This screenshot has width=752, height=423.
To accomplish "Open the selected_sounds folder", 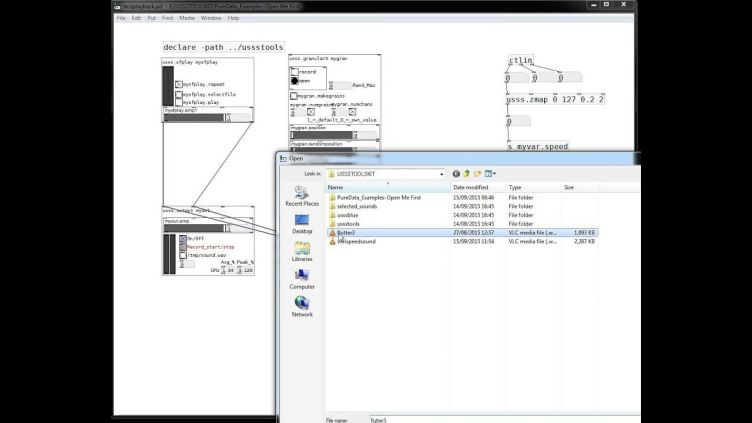I will [356, 206].
